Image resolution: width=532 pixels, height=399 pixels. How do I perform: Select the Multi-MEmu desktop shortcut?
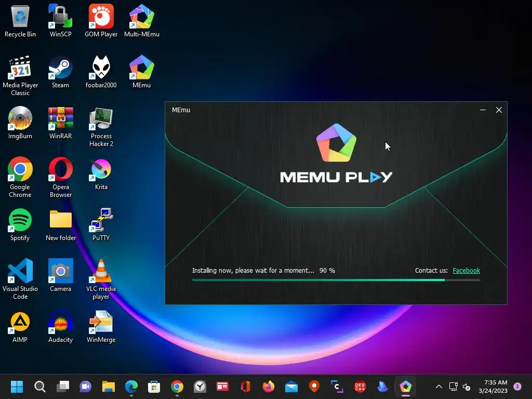point(142,20)
